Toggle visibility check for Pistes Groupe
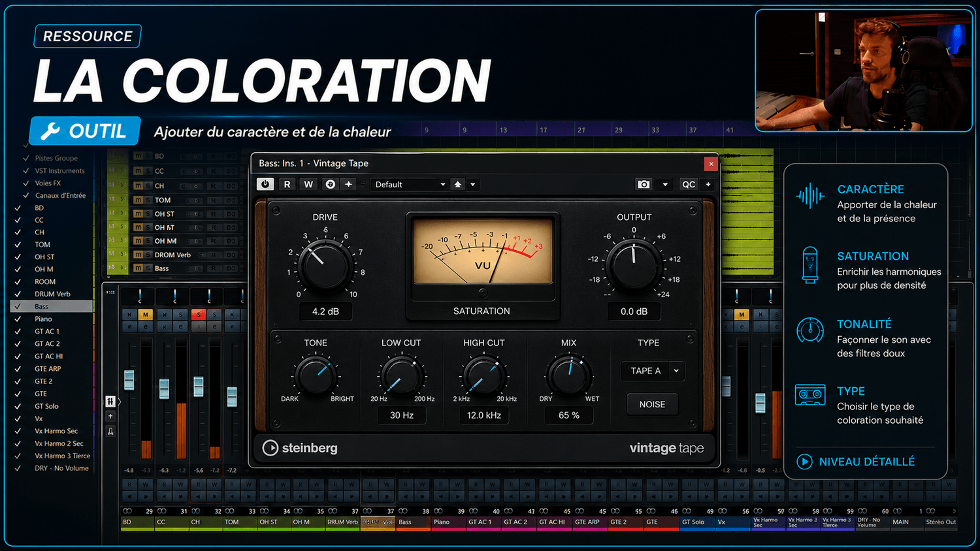980x551 pixels. [x=26, y=158]
